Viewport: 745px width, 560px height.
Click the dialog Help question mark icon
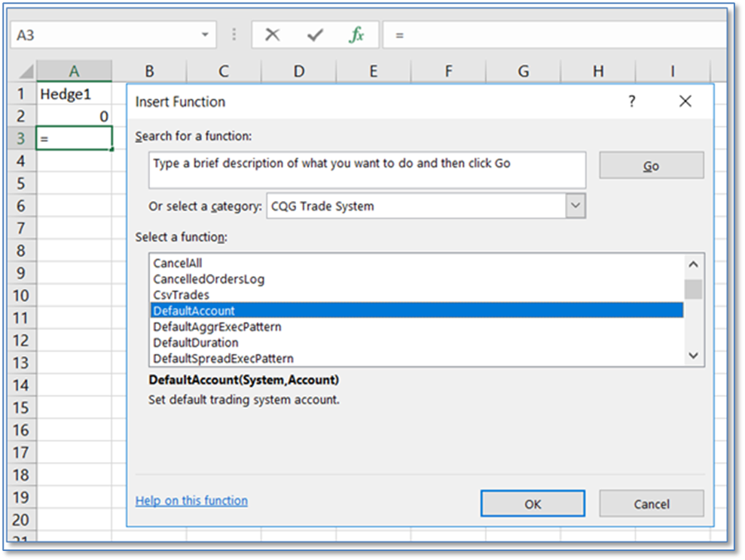[631, 102]
